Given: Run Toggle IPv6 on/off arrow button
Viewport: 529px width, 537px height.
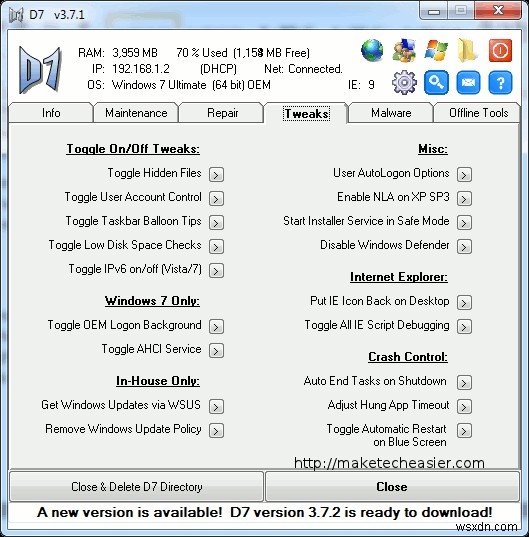Looking at the screenshot, I should coord(216,270).
